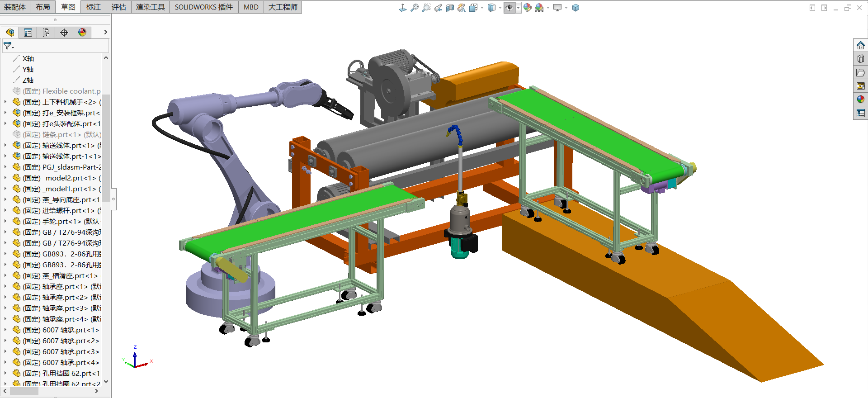Click the panel collapse handle
This screenshot has height=398, width=868.
click(114, 199)
